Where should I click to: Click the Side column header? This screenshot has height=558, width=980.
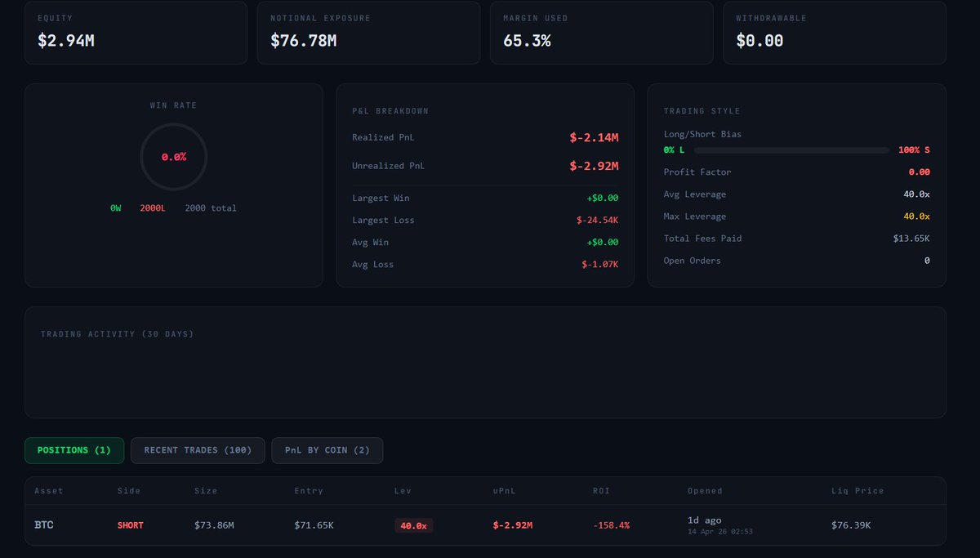point(129,491)
